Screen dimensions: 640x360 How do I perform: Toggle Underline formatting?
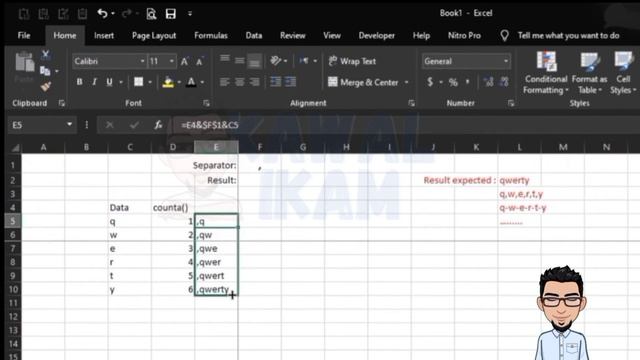click(109, 82)
